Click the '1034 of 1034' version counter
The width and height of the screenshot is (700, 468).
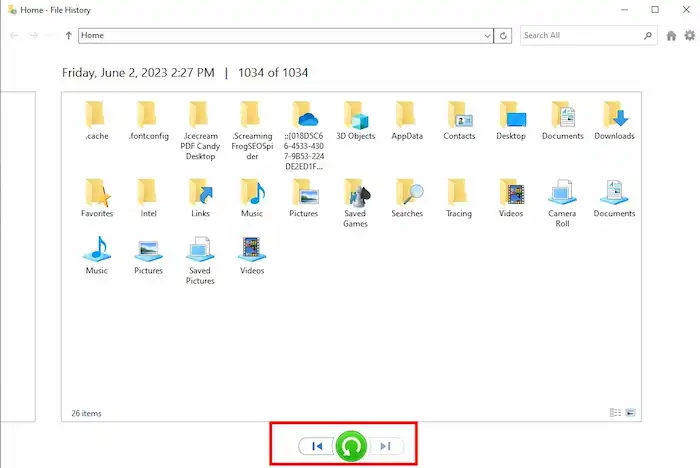(273, 73)
